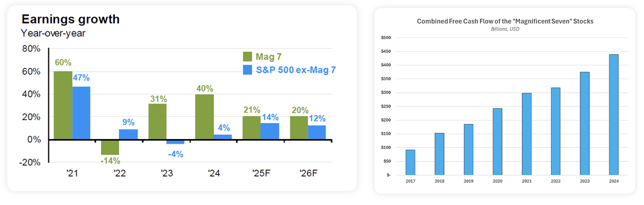The height and width of the screenshot is (205, 644).
Task: Select the 9% blue bar for '22
Action: (x=129, y=134)
